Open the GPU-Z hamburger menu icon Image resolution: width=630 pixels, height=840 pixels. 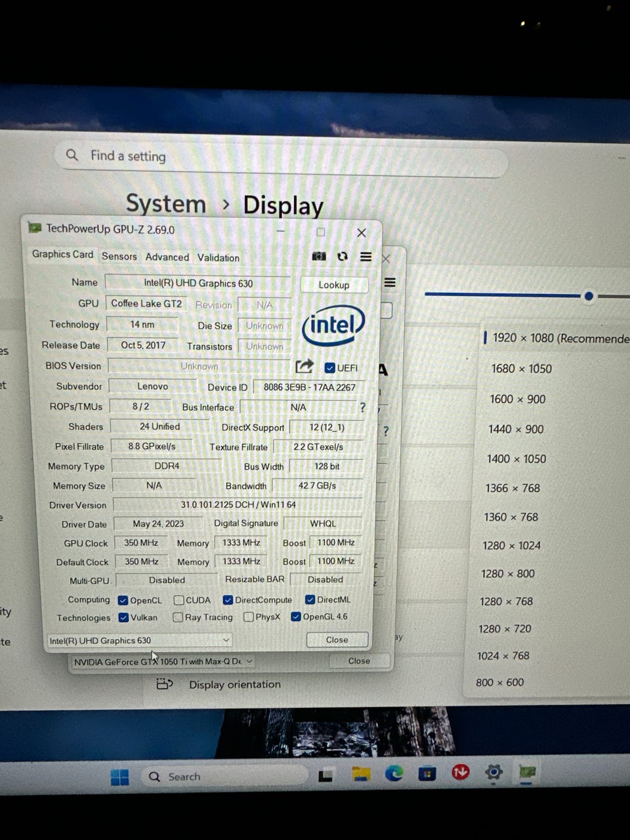366,257
